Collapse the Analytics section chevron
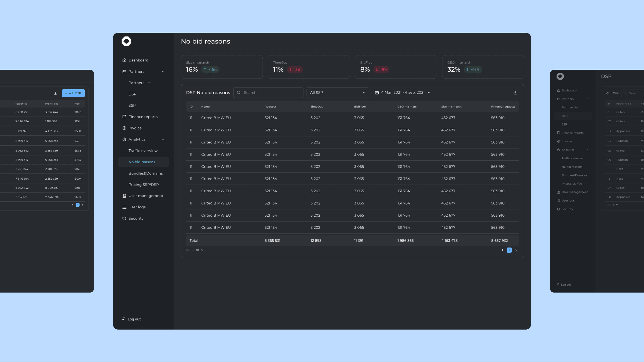The image size is (644, 362). [x=163, y=139]
